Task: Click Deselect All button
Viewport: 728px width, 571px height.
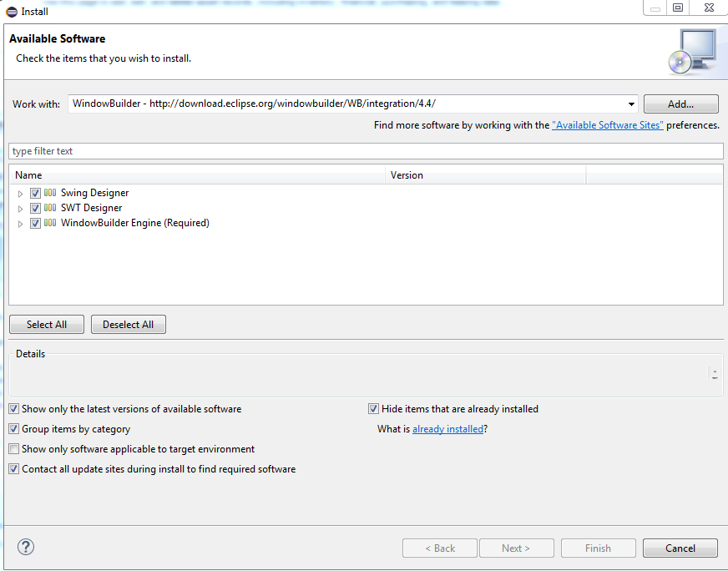Action: click(x=128, y=325)
